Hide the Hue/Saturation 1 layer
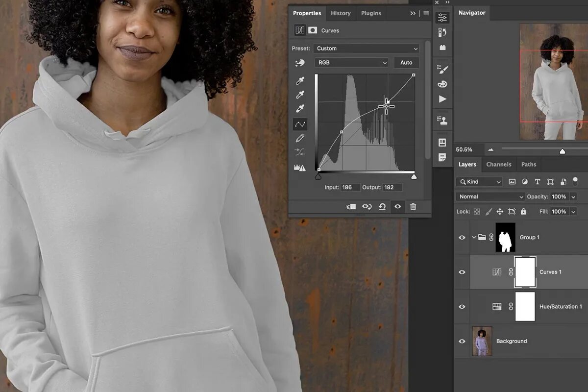 pos(462,307)
